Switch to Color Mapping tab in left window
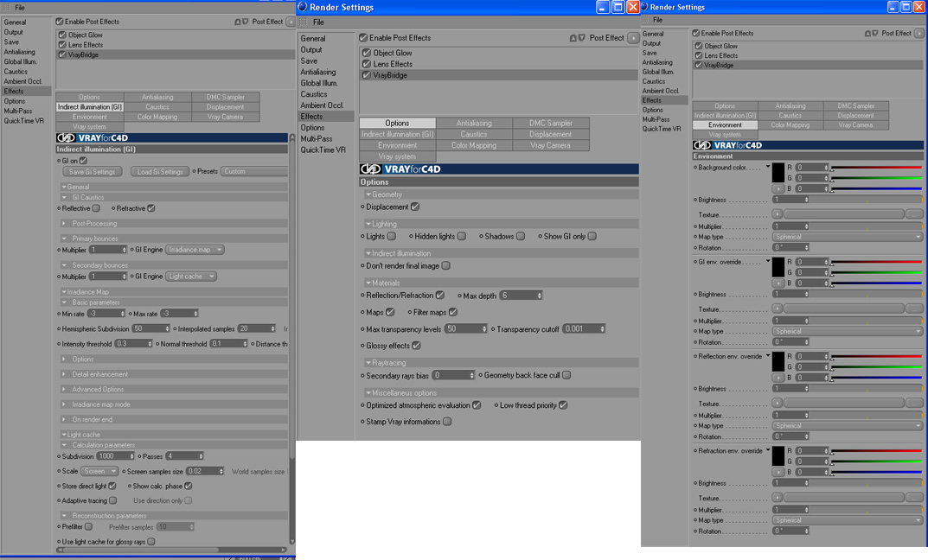The height and width of the screenshot is (560, 928). click(157, 117)
